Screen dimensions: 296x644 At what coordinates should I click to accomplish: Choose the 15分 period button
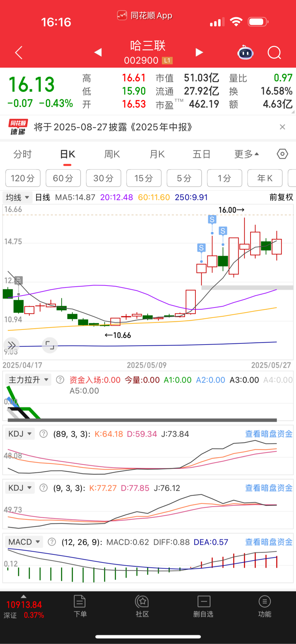144,178
